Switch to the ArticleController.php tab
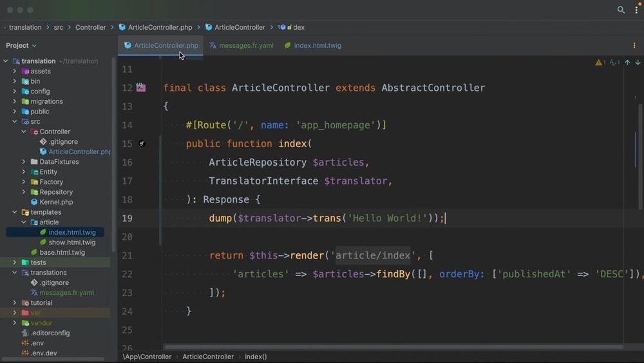This screenshot has width=644, height=363. click(x=160, y=45)
